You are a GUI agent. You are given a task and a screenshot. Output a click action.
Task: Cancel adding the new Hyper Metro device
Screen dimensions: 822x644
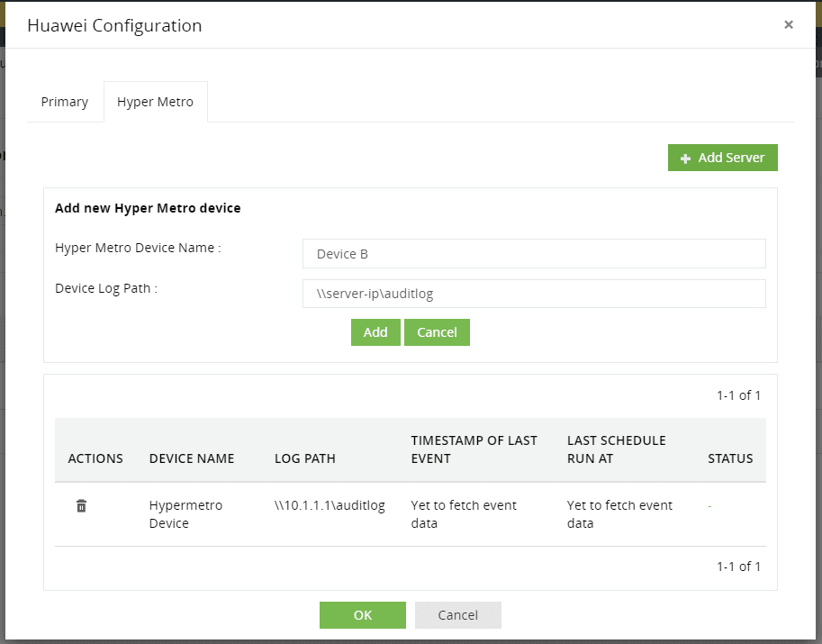[x=437, y=332]
